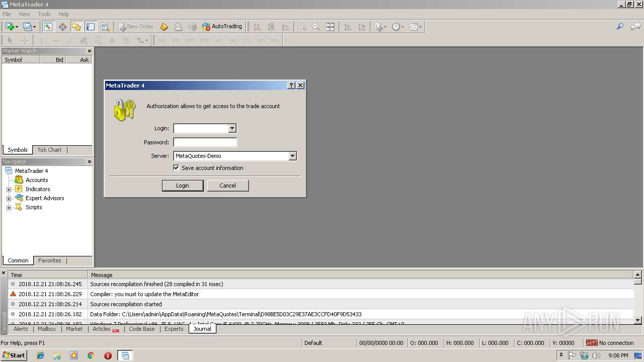
Task: Click the Zoom In magnifier icon
Action: [302, 27]
